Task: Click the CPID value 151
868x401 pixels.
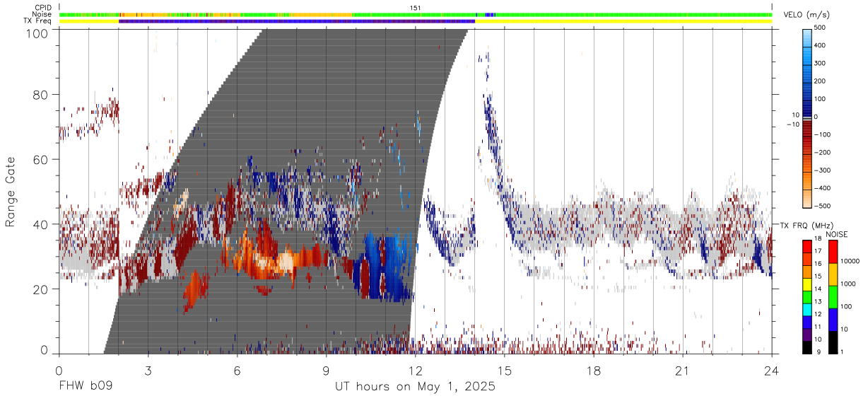Action: (416, 8)
